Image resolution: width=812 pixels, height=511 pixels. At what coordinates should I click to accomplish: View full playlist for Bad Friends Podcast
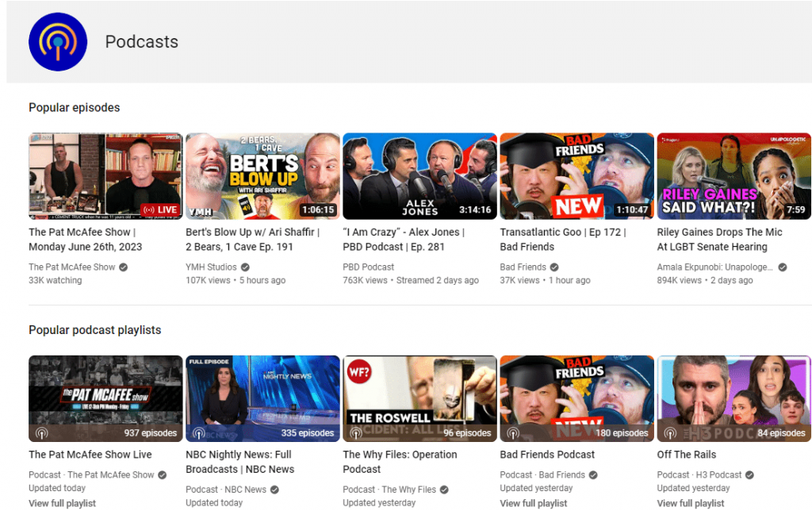(534, 503)
